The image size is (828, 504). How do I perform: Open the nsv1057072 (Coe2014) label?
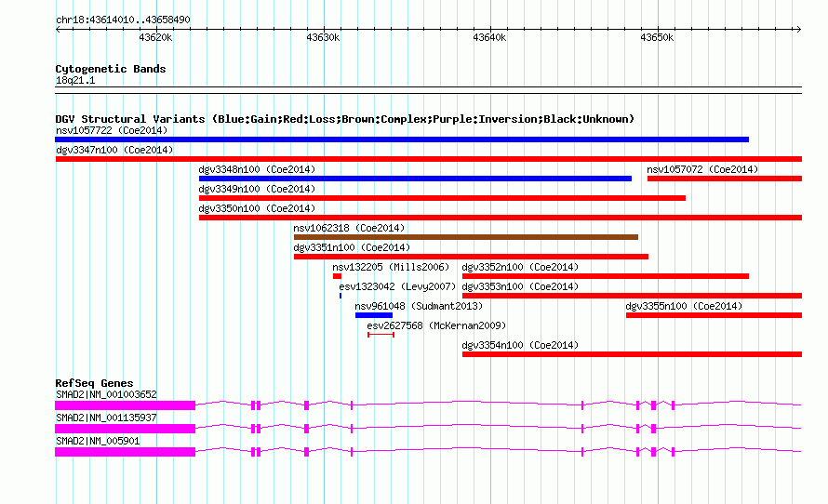702,169
